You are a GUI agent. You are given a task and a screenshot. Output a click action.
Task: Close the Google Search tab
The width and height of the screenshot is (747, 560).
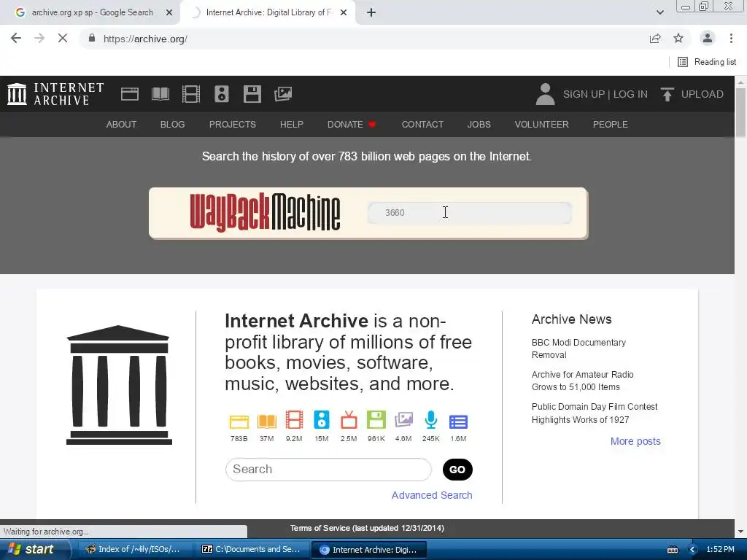point(169,12)
